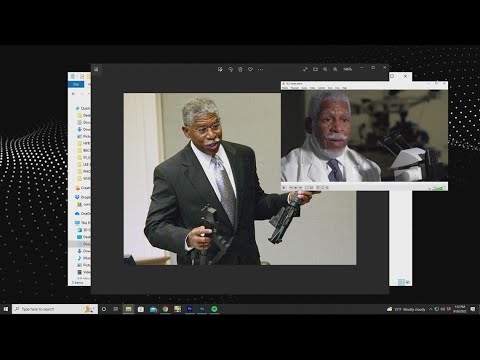Open the Edit image tool in Photos
The height and width of the screenshot is (360, 480).
coord(220,69)
